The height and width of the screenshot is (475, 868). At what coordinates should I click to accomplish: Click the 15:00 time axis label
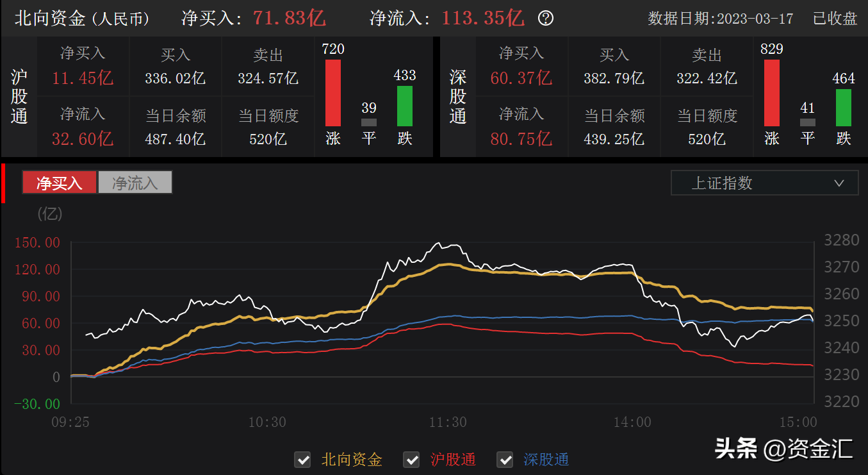[799, 422]
